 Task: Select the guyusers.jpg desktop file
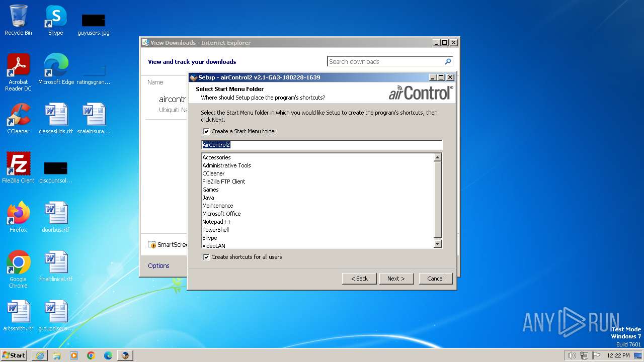[x=94, y=24]
